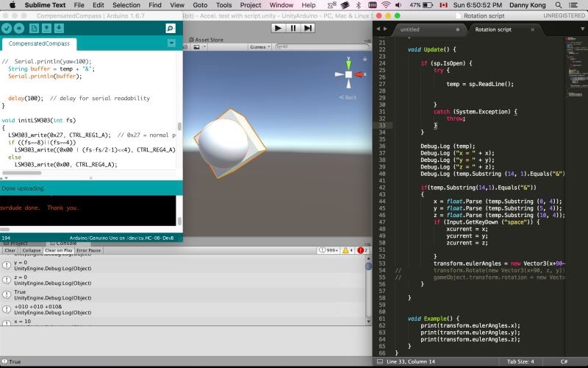Image resolution: width=588 pixels, height=368 pixels.
Task: Click the Scene view search field
Action: [321, 47]
